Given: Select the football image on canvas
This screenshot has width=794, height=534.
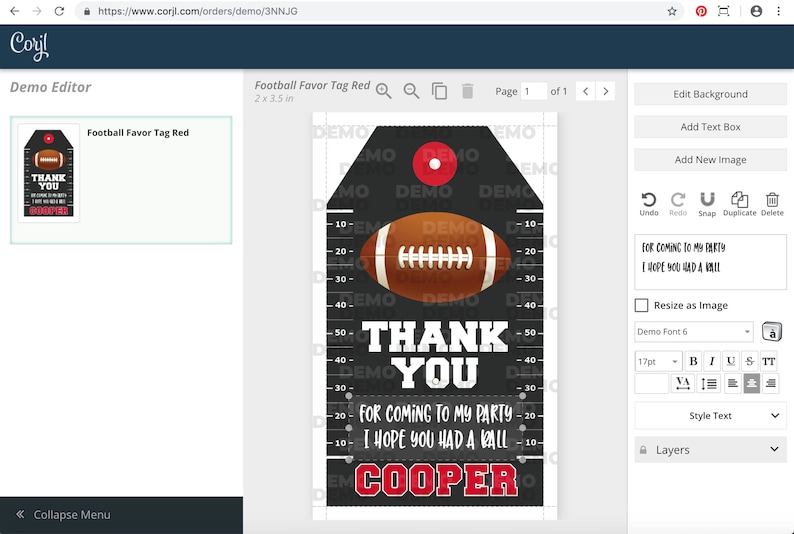Looking at the screenshot, I should (435, 257).
